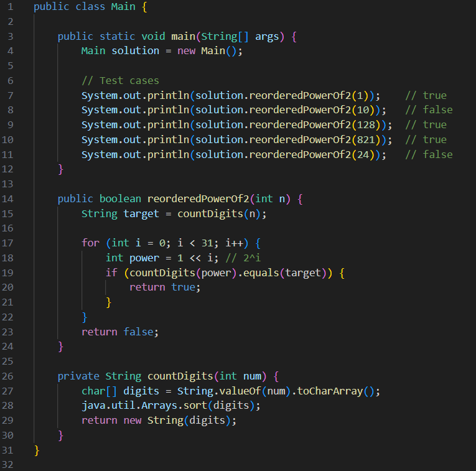Viewport: 476px width, 471px height.
Task: Click the '// false' comment on line 11
Action: click(x=429, y=155)
